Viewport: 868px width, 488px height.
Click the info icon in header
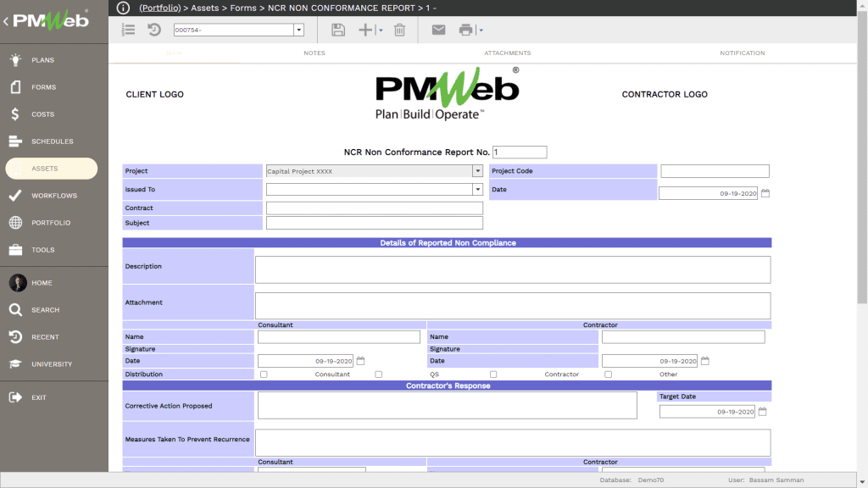point(123,8)
